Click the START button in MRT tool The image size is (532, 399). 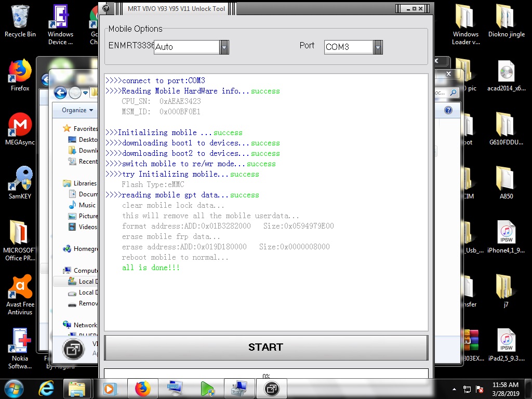[266, 348]
